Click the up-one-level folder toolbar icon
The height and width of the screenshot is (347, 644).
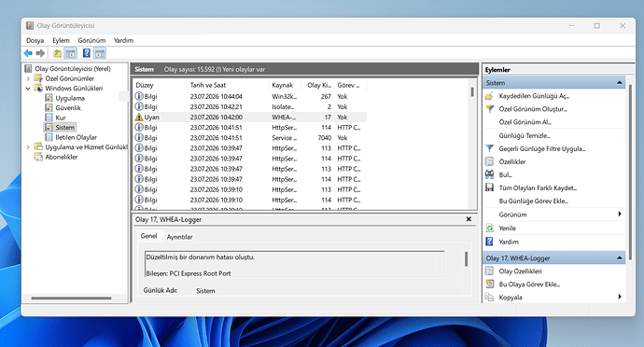58,53
